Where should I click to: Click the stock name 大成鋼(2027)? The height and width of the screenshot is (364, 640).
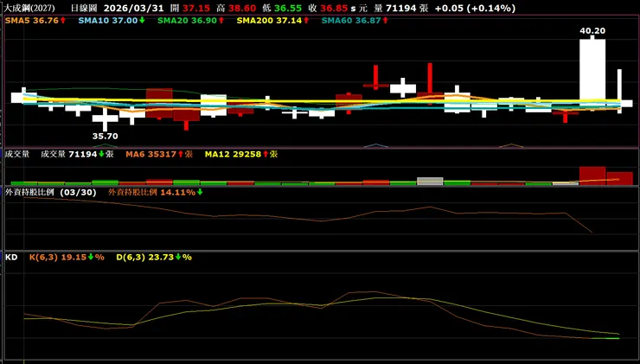(29, 8)
